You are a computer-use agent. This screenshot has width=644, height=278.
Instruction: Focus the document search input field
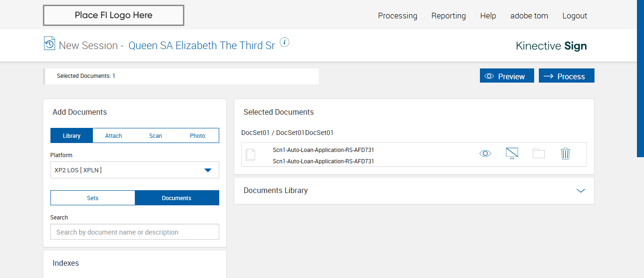135,232
